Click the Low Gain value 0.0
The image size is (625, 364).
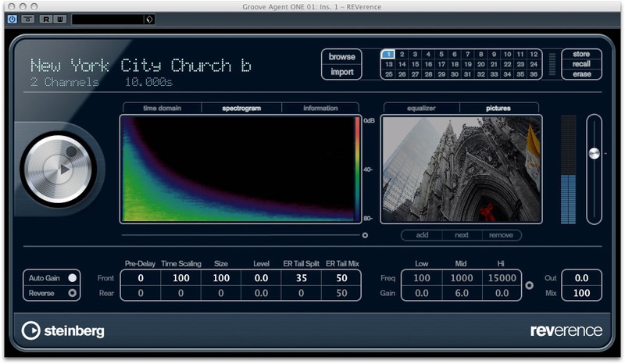point(422,293)
